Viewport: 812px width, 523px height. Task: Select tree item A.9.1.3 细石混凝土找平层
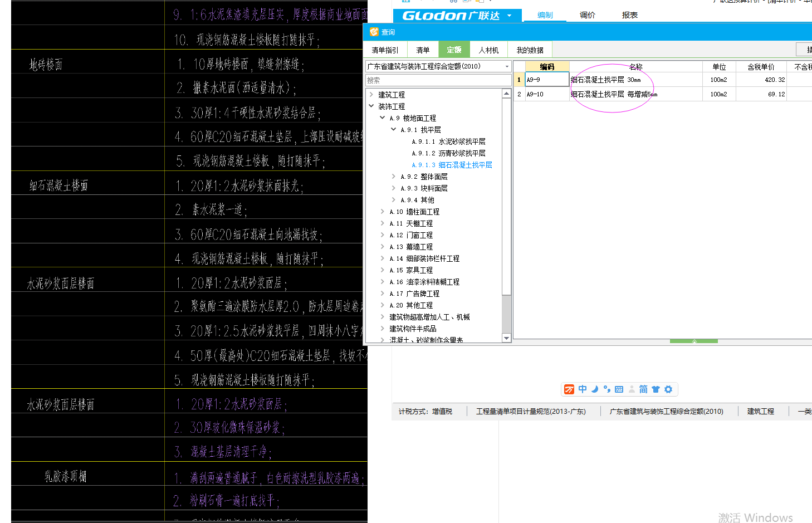tap(452, 165)
